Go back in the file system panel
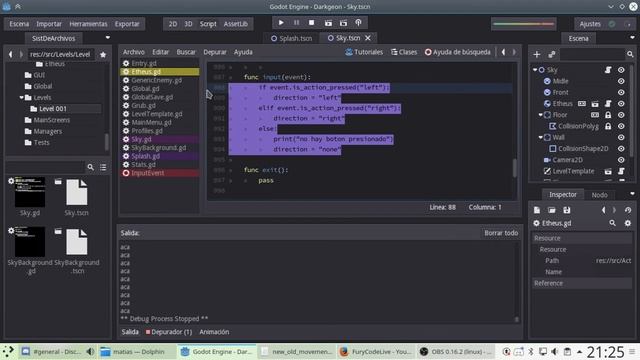 tap(11, 54)
